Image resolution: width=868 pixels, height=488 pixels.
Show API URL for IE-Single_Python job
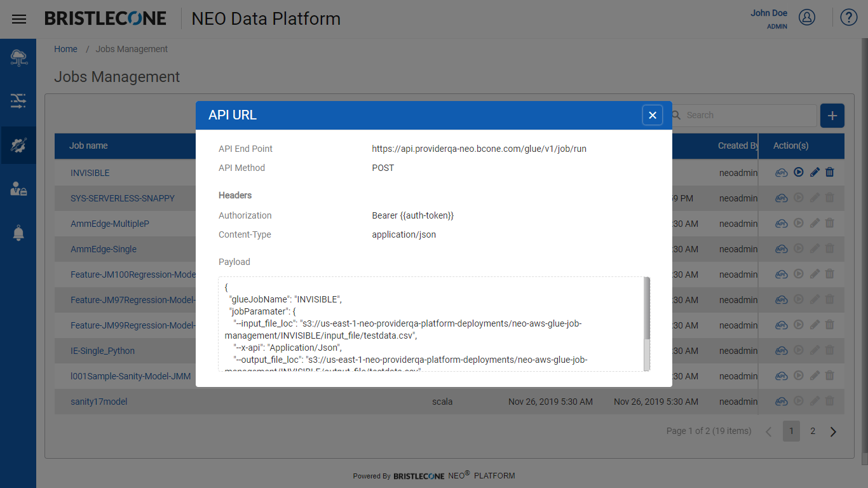[782, 350]
